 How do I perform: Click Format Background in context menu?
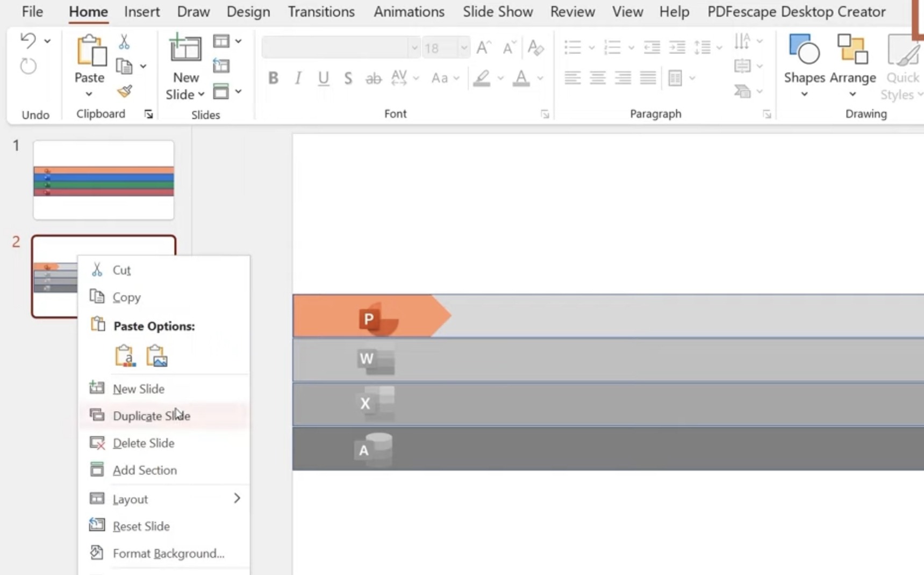(164, 554)
